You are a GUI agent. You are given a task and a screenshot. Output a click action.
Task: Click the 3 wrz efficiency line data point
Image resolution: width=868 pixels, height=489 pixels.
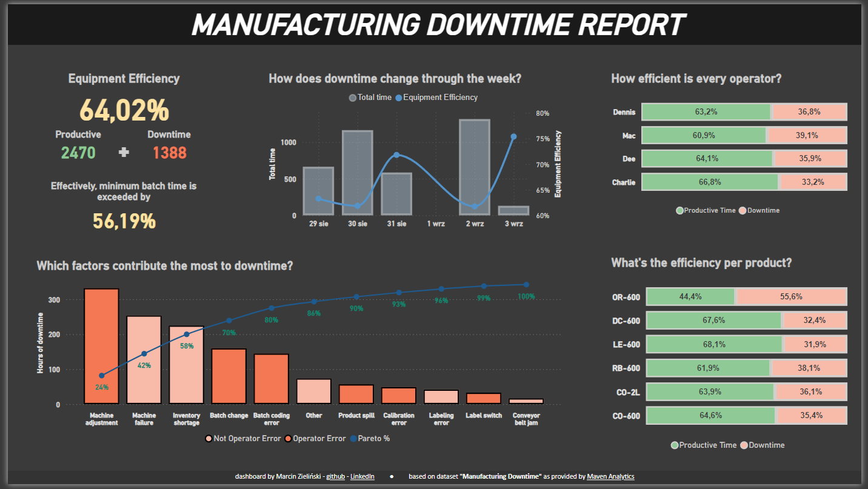pos(513,137)
